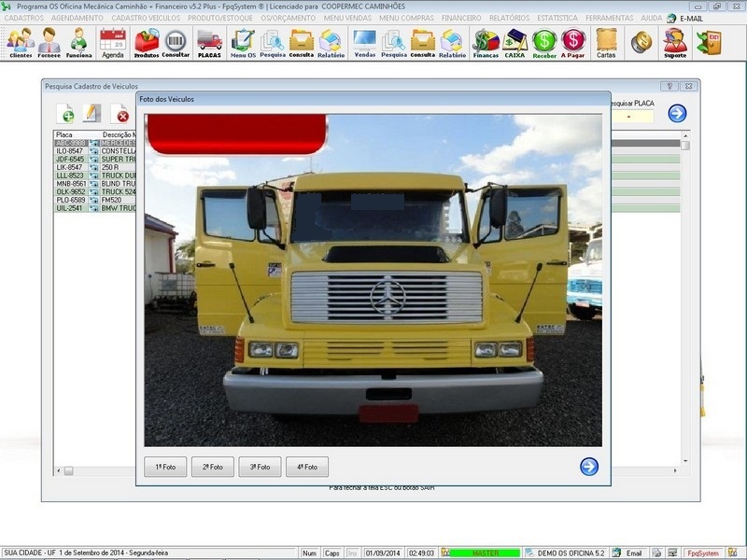Click the OS Pesquisa search icon
The height and width of the screenshot is (560, 747).
[273, 43]
